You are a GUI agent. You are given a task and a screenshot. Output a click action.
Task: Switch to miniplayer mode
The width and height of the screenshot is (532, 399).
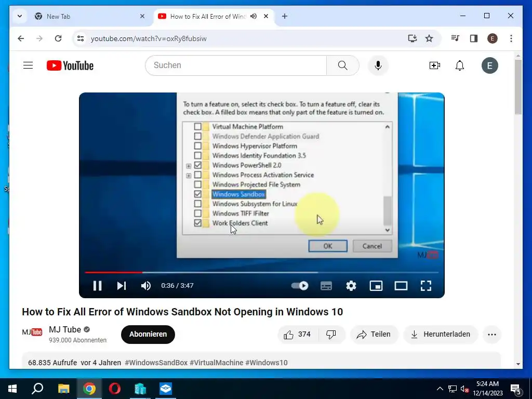pos(376,286)
